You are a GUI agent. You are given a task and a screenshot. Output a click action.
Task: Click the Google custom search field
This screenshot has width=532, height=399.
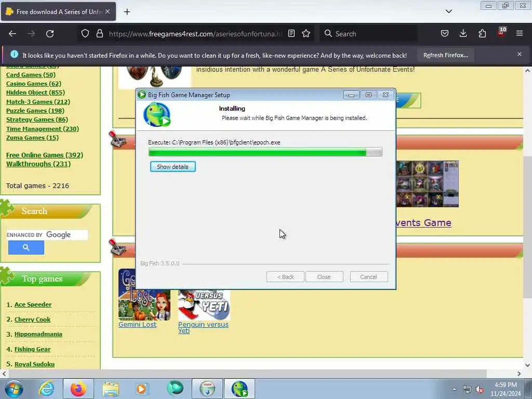[47, 235]
